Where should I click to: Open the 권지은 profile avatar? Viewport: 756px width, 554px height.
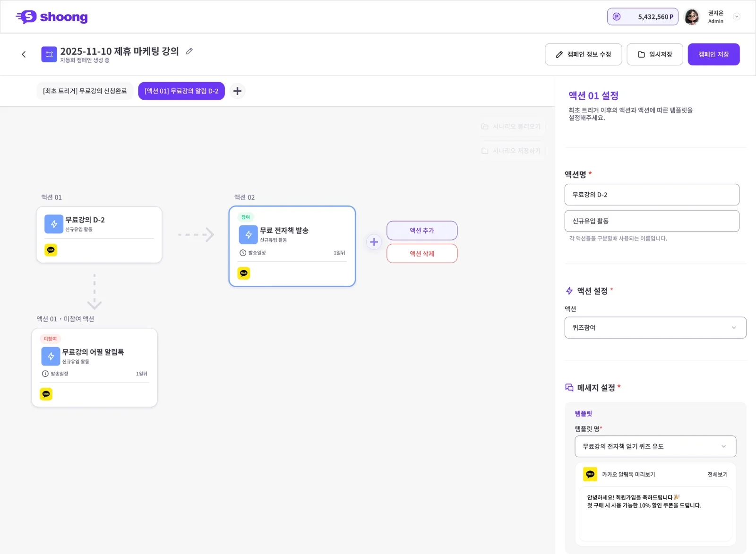pyautogui.click(x=692, y=17)
